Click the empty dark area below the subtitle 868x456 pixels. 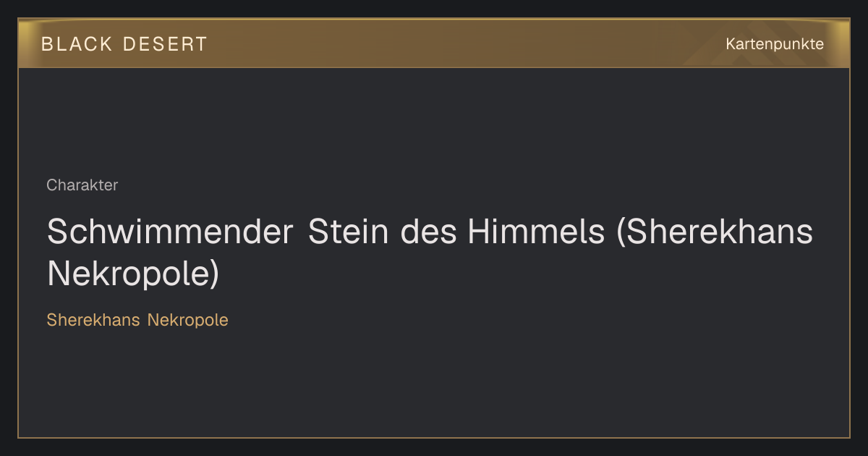tap(434, 384)
